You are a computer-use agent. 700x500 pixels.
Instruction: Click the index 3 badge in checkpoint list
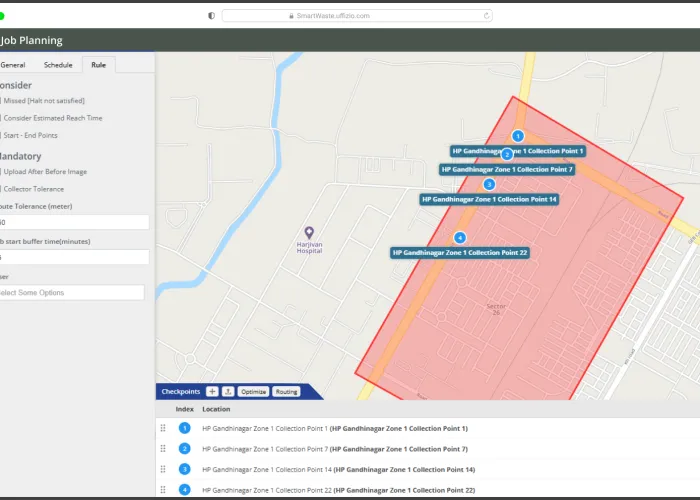(x=184, y=469)
